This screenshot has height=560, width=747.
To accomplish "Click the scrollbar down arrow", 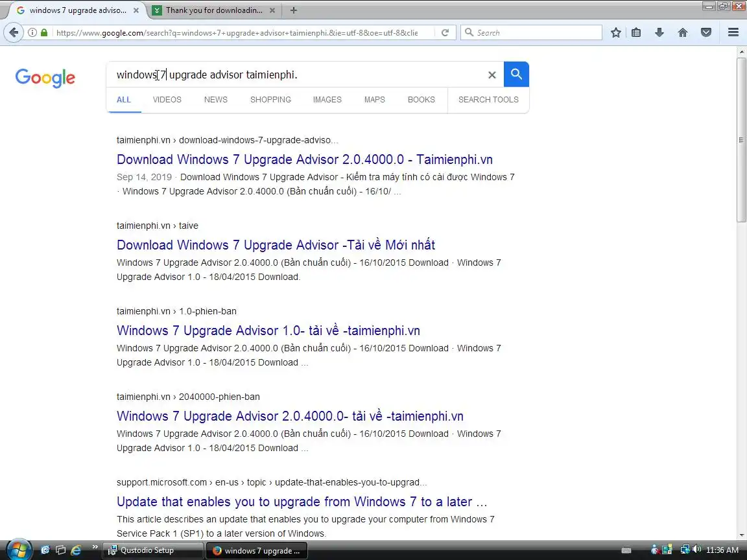I will click(x=741, y=536).
